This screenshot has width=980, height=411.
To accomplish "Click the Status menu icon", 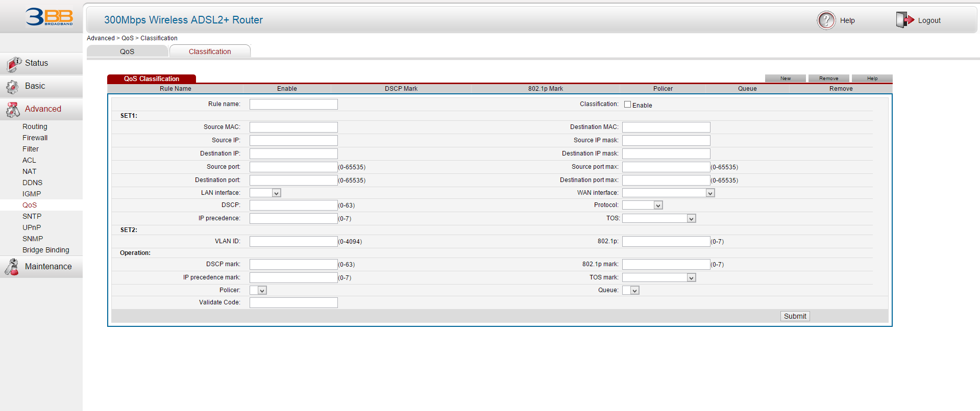I will [14, 64].
